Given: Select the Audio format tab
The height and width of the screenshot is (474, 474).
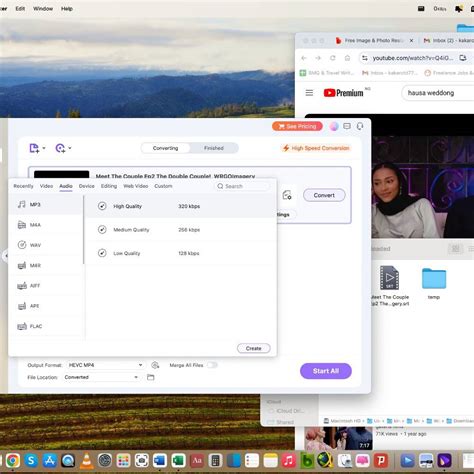Looking at the screenshot, I should 66,186.
